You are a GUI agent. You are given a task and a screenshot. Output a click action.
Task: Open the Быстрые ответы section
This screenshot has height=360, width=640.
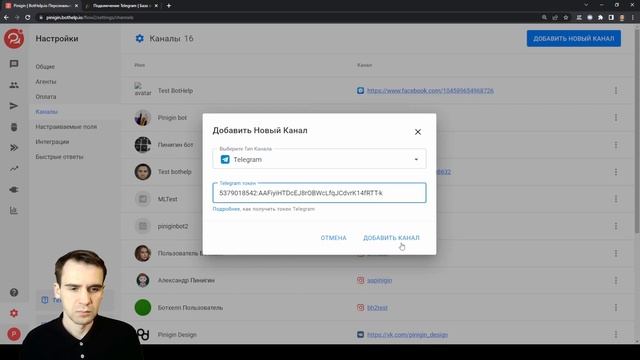[x=59, y=157]
